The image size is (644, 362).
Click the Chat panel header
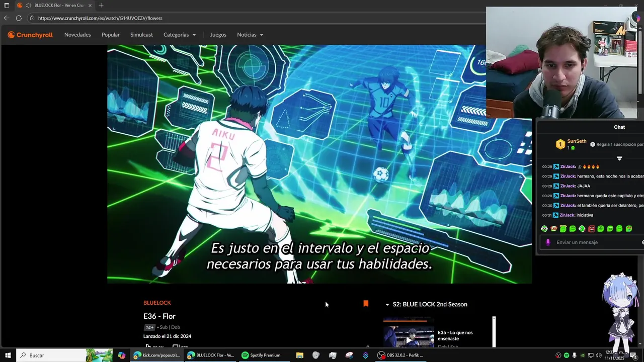pos(619,127)
